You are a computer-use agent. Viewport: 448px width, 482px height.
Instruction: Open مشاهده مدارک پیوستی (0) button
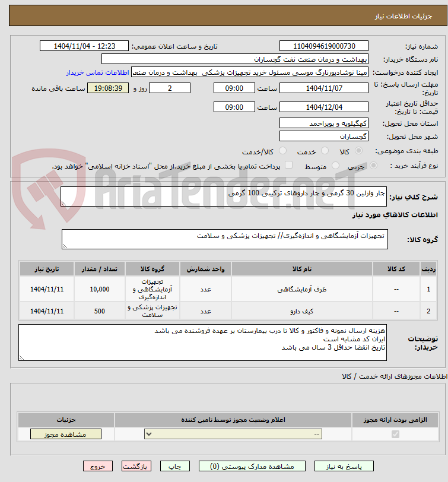tap(252, 467)
